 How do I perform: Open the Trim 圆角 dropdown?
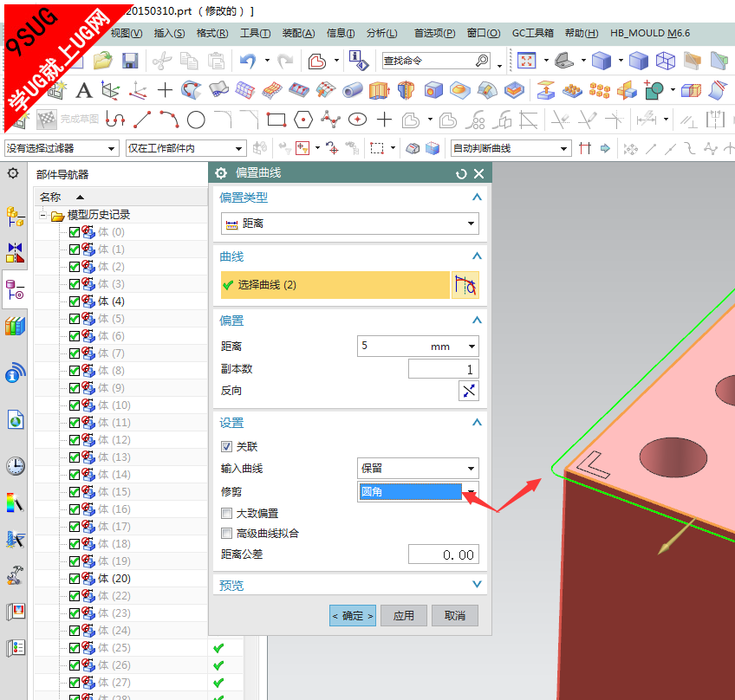coord(418,491)
